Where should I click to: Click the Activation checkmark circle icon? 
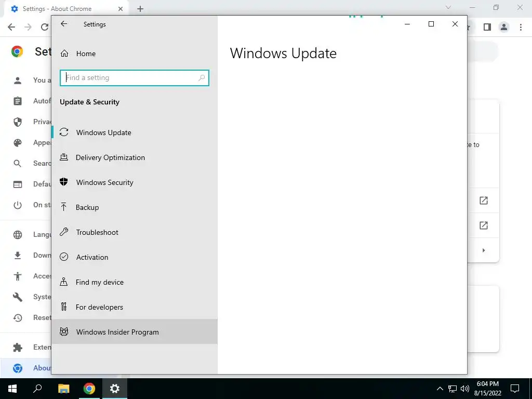[64, 257]
